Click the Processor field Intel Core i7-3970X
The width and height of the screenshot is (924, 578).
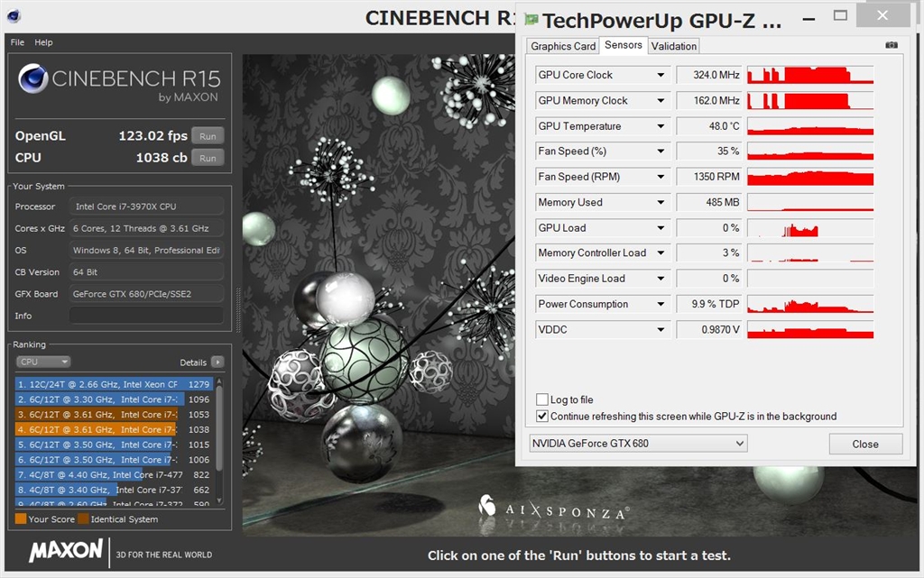[x=146, y=206]
